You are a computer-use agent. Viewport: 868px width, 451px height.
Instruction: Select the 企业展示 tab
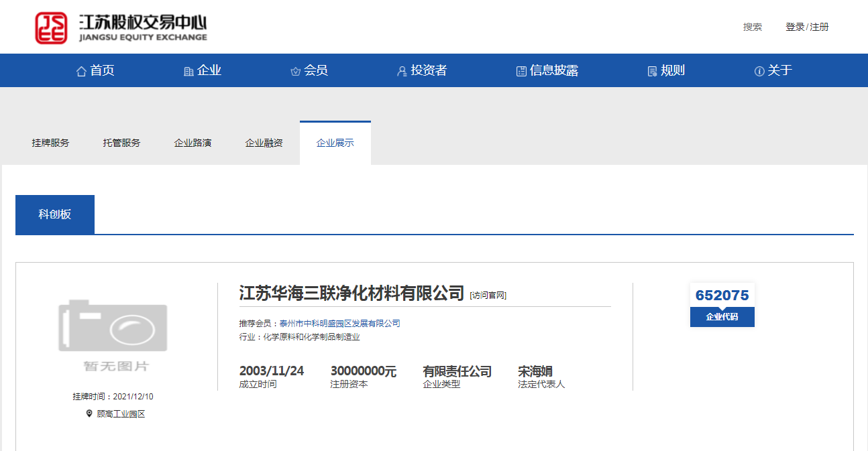(x=335, y=143)
